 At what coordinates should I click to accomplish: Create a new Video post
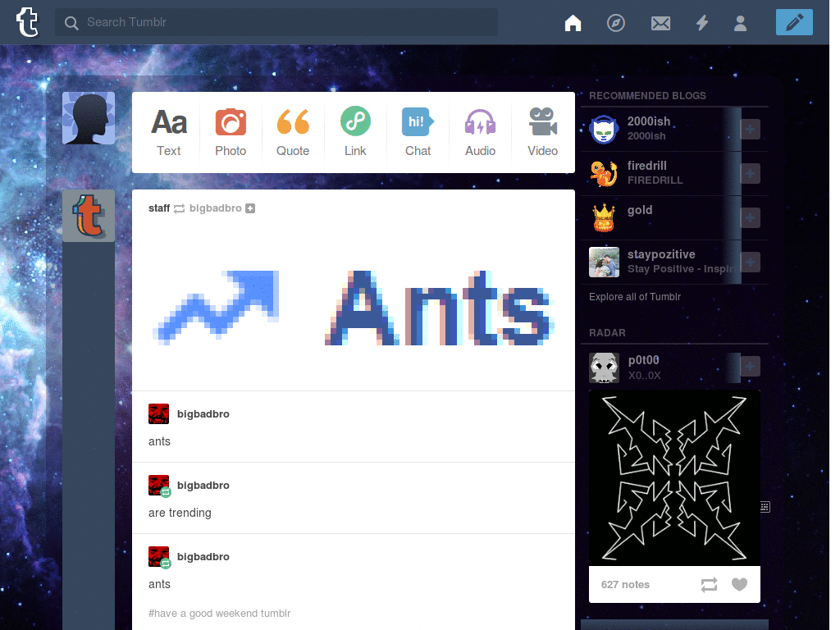(x=543, y=132)
